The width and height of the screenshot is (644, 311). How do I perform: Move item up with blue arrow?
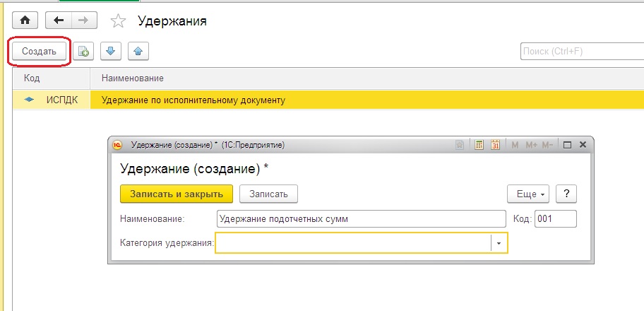[x=138, y=52]
